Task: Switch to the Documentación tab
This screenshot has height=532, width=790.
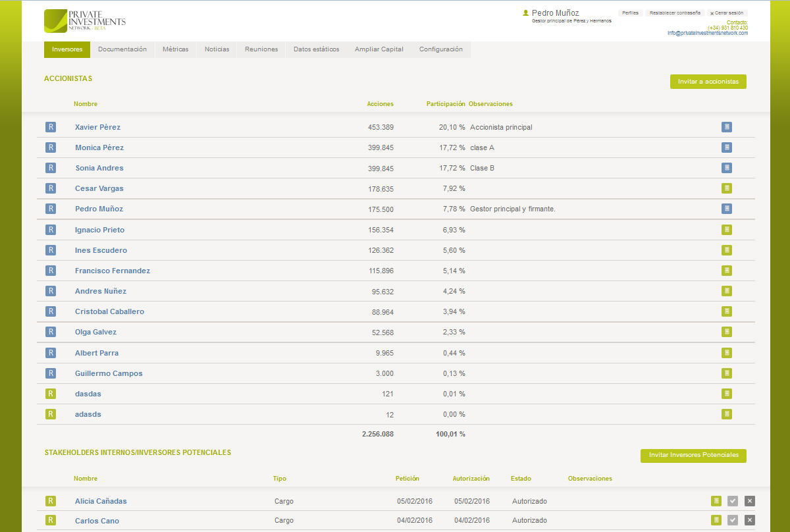Action: pyautogui.click(x=122, y=49)
